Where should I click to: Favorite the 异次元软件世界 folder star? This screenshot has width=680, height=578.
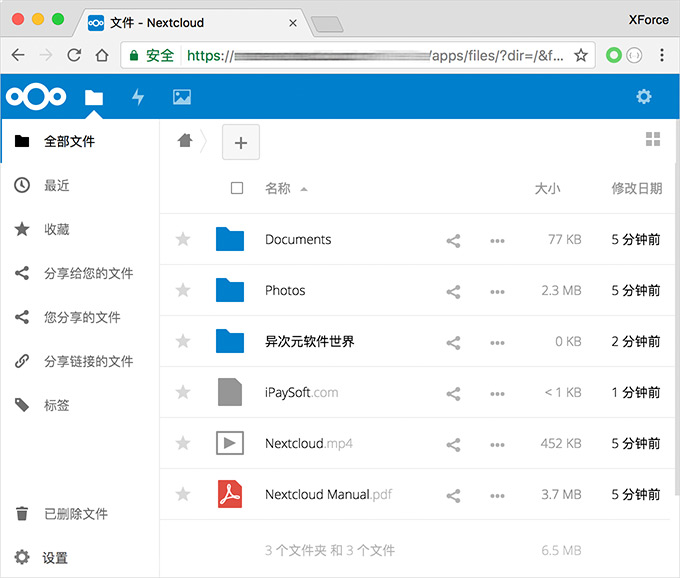[x=183, y=341]
